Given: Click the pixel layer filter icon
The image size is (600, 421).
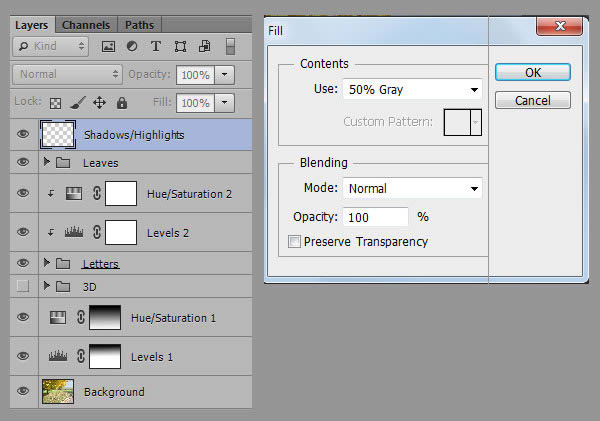Looking at the screenshot, I should [108, 46].
